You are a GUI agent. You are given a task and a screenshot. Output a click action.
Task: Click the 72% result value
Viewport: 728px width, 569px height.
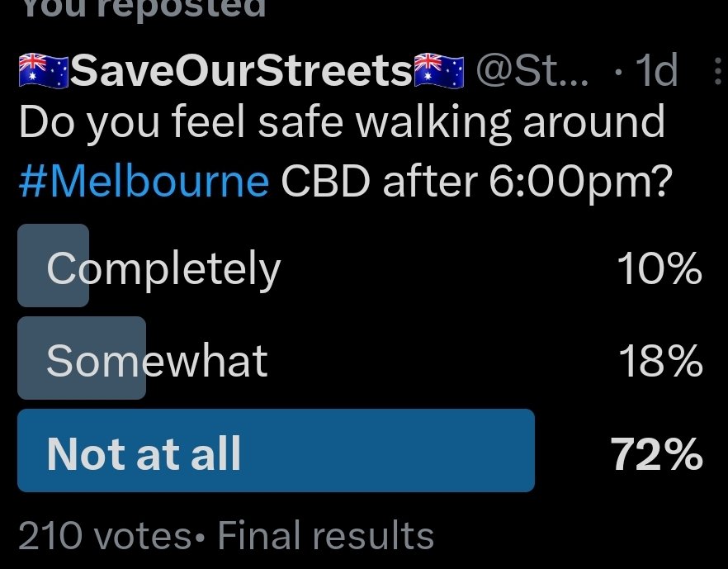coord(656,453)
